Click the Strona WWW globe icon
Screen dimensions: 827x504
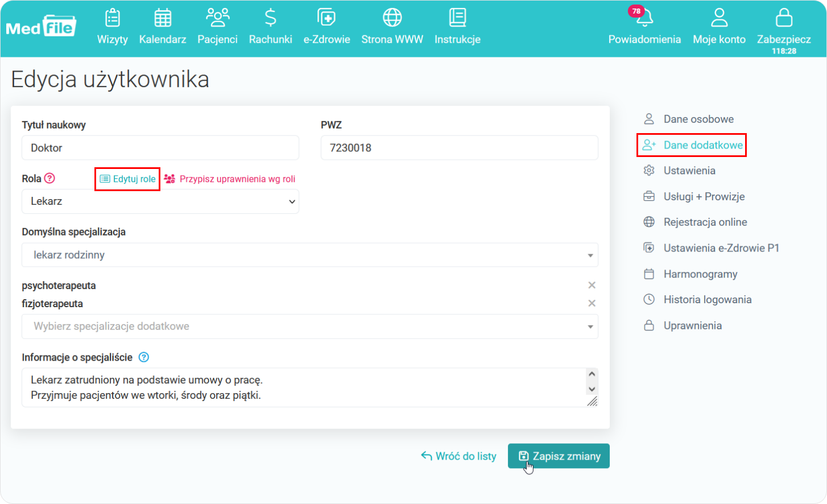(392, 18)
